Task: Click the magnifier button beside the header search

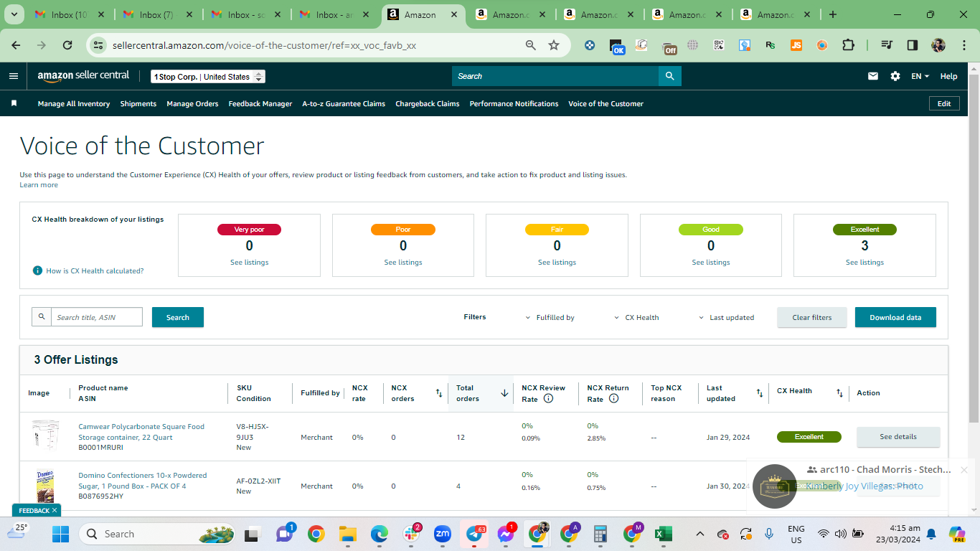Action: (669, 76)
